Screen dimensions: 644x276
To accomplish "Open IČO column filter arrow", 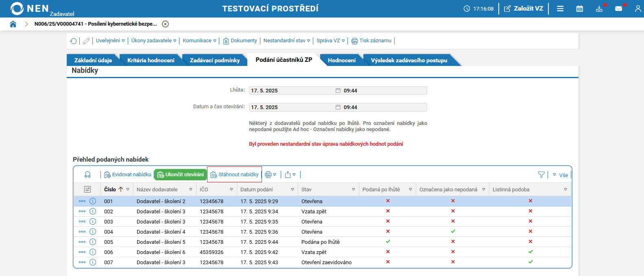I will click(231, 189).
